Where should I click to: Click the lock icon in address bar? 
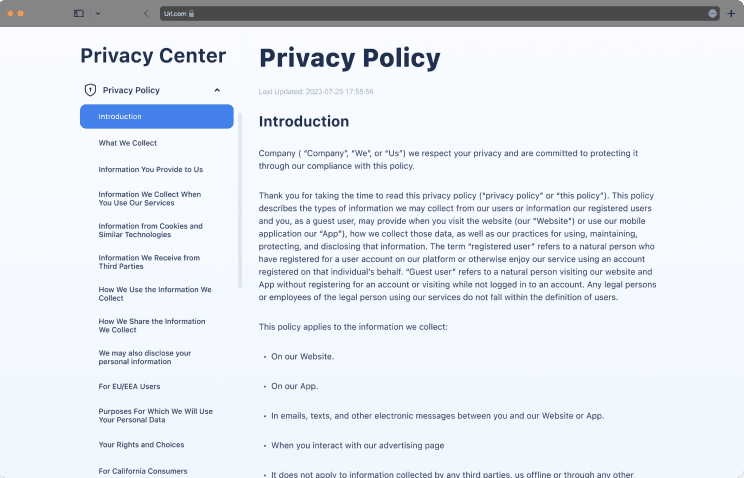tap(191, 14)
